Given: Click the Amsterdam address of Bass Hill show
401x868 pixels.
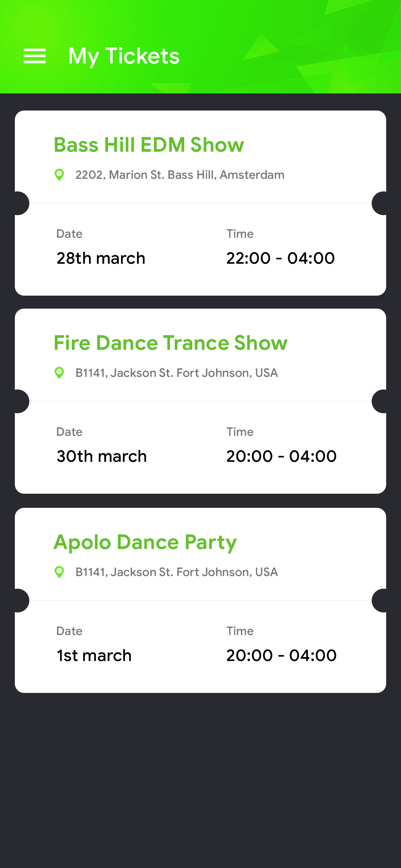Looking at the screenshot, I should [x=179, y=174].
